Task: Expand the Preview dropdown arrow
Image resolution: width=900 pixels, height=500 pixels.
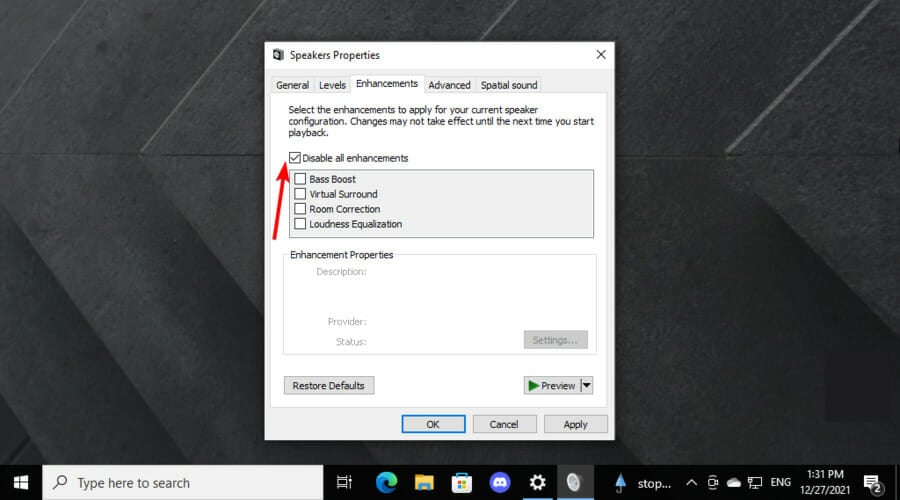Action: click(x=587, y=386)
